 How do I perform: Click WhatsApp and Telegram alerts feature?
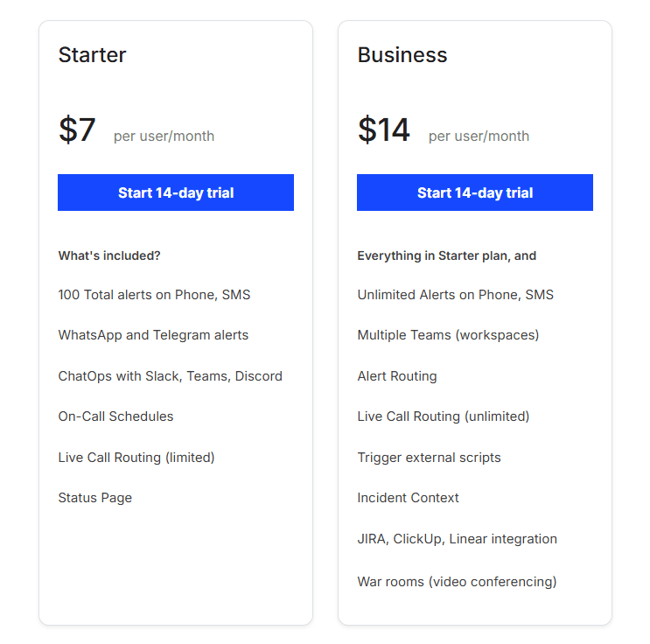(x=153, y=335)
